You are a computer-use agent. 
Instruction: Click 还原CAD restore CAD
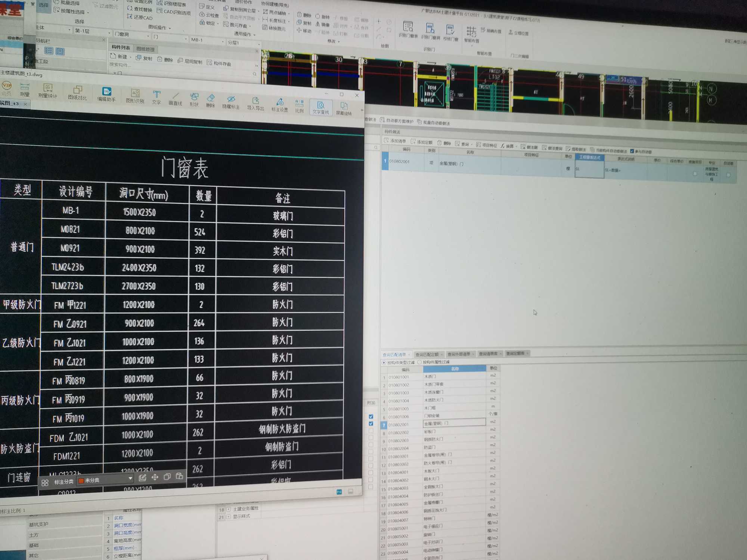click(140, 17)
